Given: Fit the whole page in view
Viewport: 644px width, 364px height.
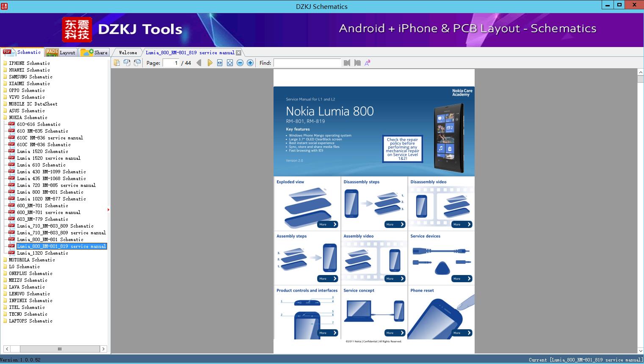Looking at the screenshot, I should point(230,63).
